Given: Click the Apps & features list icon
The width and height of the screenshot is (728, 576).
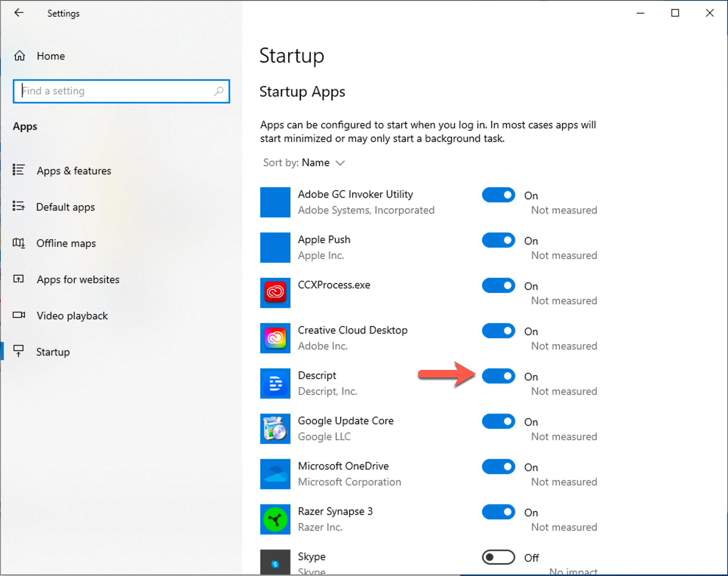Looking at the screenshot, I should (18, 170).
